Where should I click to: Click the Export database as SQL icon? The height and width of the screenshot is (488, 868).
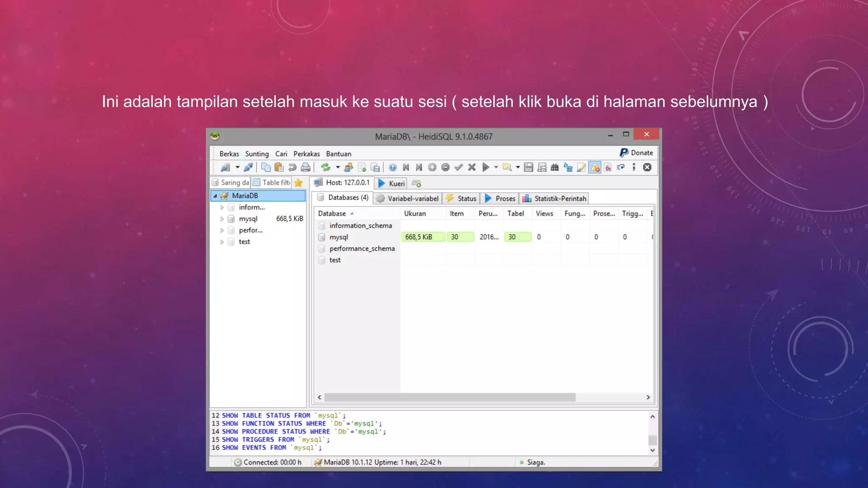362,167
